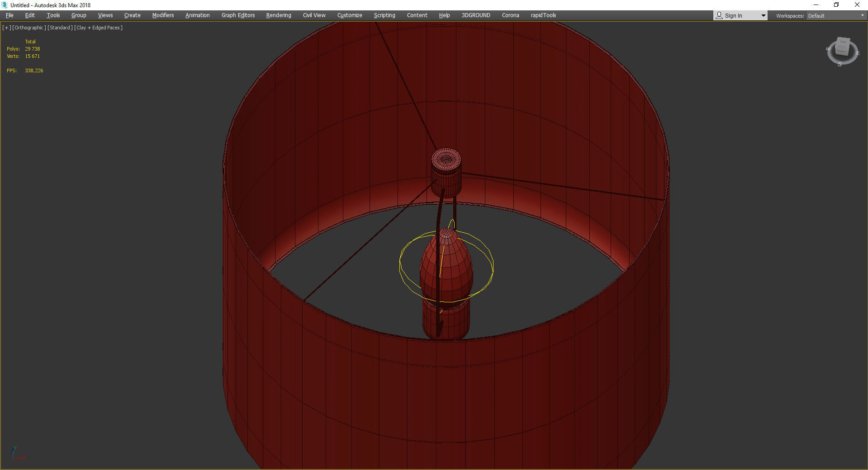Click the 3ds Max application icon in title bar

(5, 5)
